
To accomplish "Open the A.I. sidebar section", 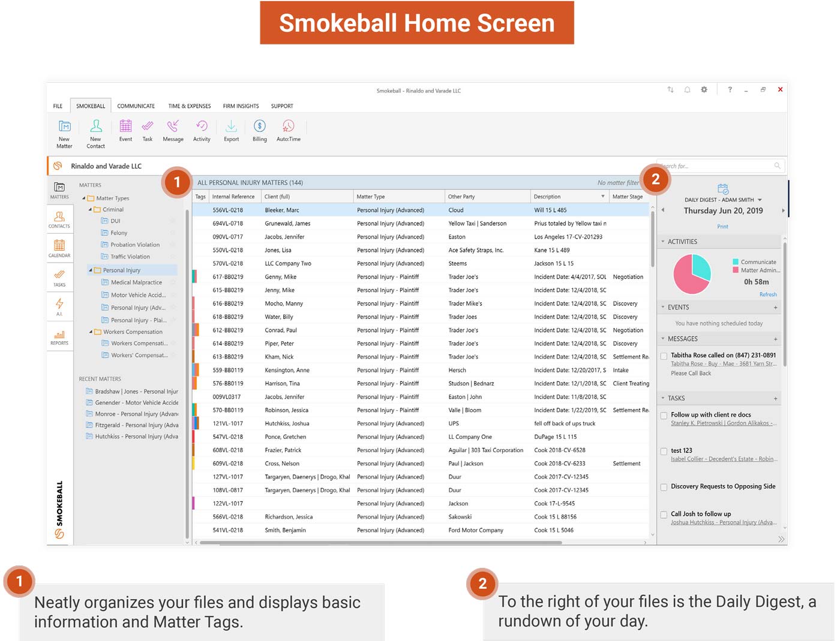I will point(59,307).
